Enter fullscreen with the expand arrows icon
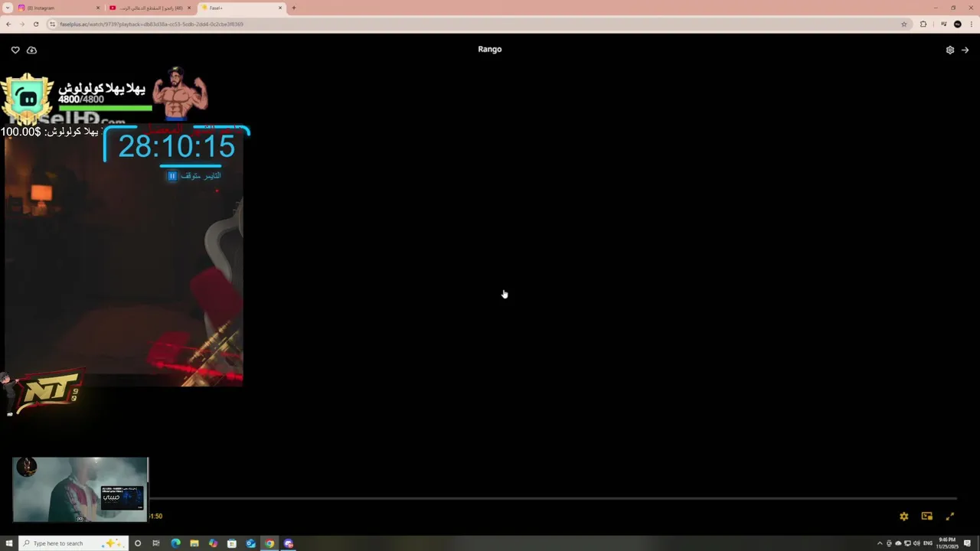Screen dimensions: 980x551 point(950,517)
